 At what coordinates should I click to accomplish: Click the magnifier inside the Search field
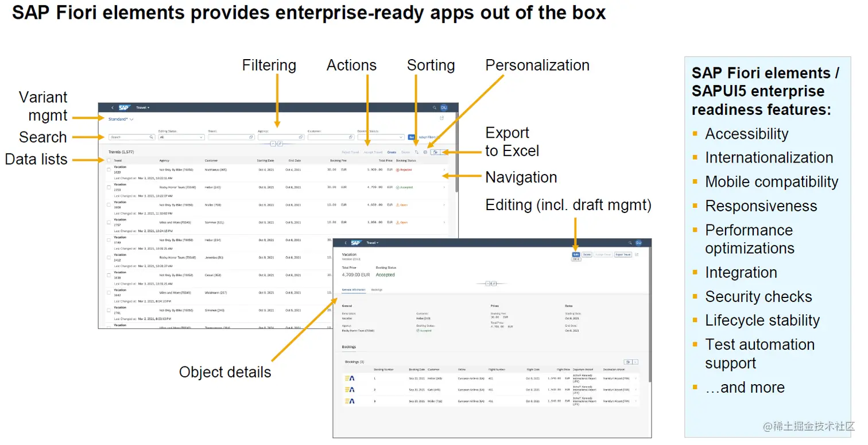click(x=152, y=137)
